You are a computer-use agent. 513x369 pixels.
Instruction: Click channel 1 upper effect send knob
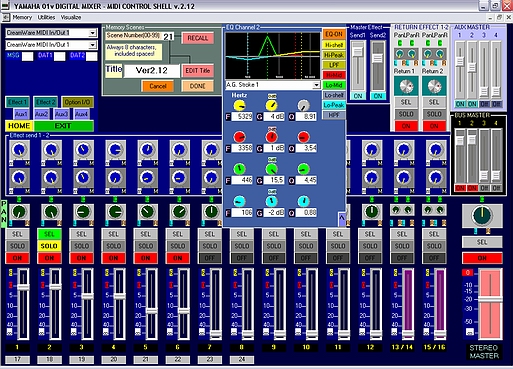[19, 150]
